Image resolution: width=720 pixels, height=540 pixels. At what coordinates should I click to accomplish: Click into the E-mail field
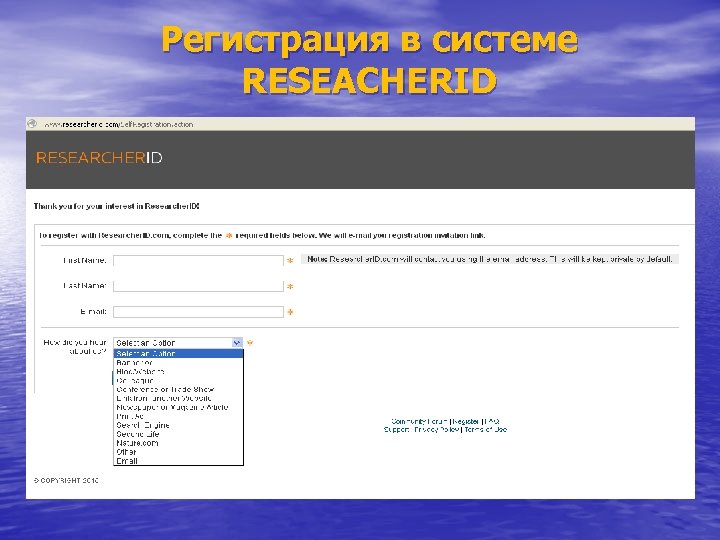(198, 312)
